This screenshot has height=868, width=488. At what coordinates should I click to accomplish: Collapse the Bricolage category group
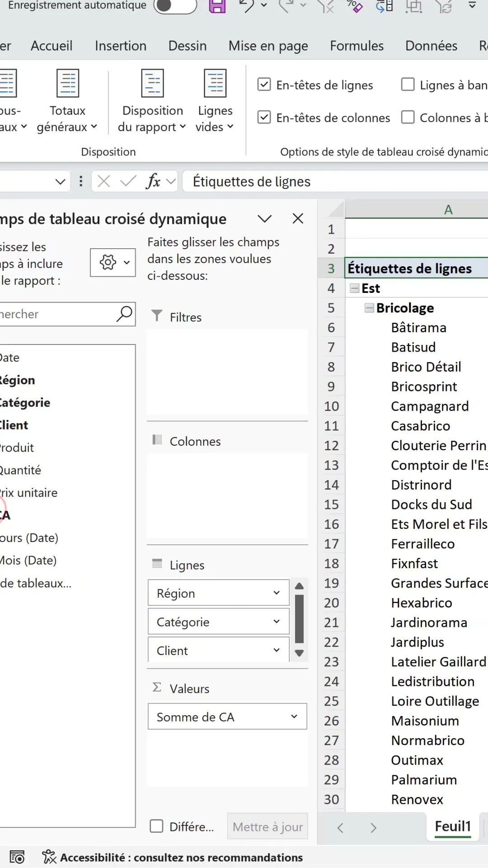click(x=370, y=308)
